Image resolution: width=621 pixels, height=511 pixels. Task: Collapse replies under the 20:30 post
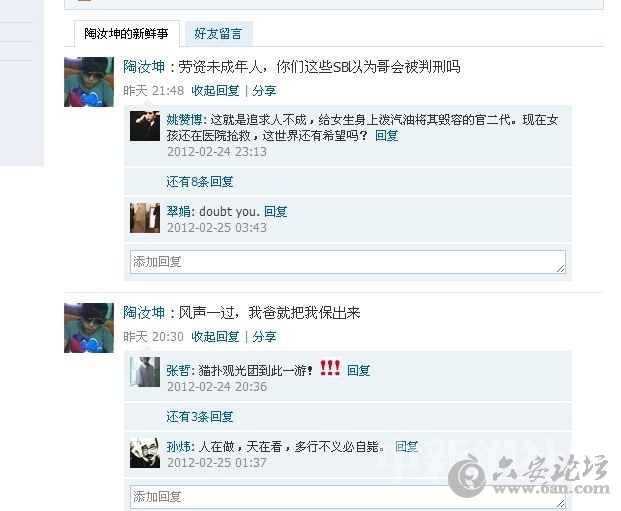tap(215, 337)
